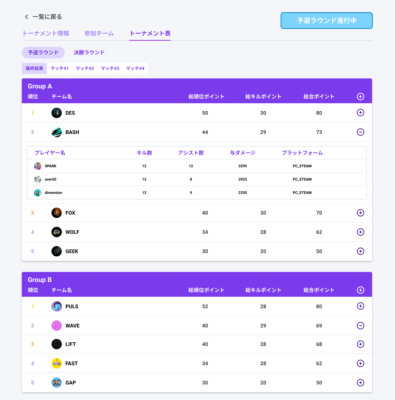Click the 予選ラウンド進行中 status button
Image resolution: width=395 pixels, height=400 pixels.
click(327, 21)
